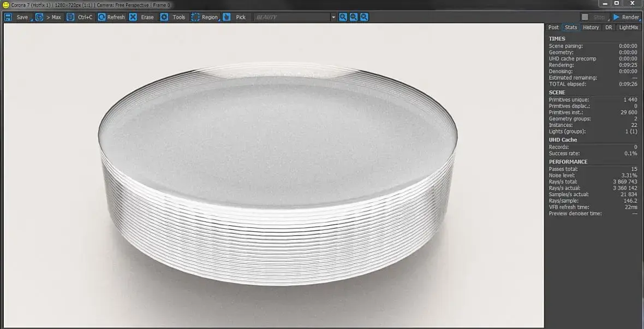Select the Geometry groups label

570,119
